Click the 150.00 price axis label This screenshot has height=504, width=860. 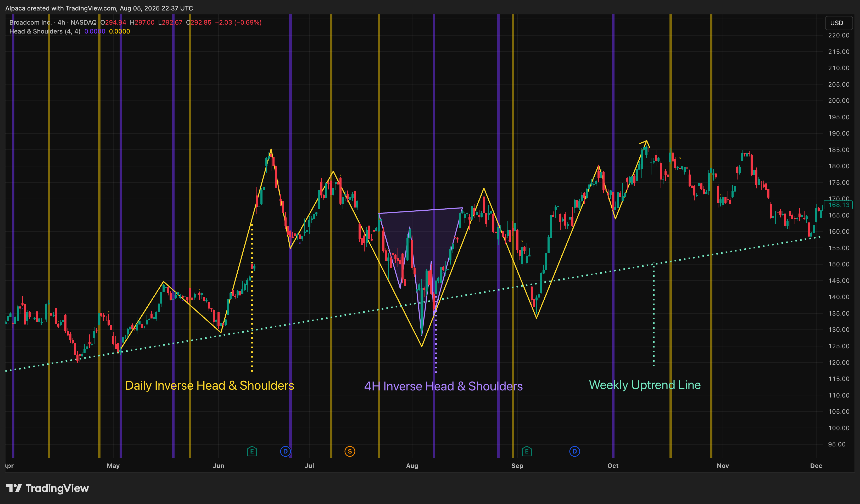click(839, 264)
